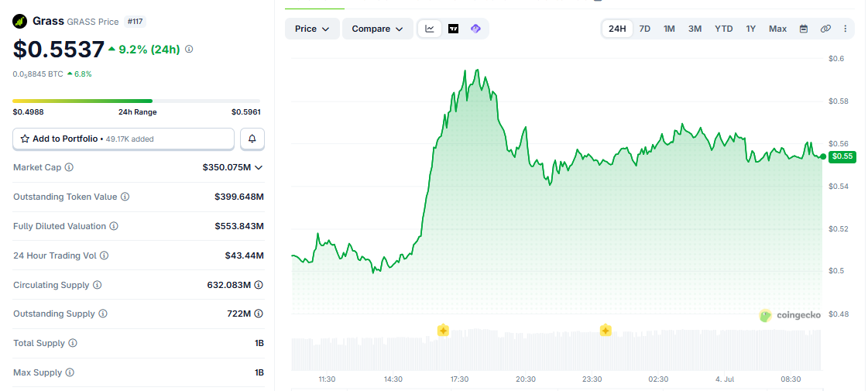
Task: Select the 1Y time range
Action: click(750, 29)
